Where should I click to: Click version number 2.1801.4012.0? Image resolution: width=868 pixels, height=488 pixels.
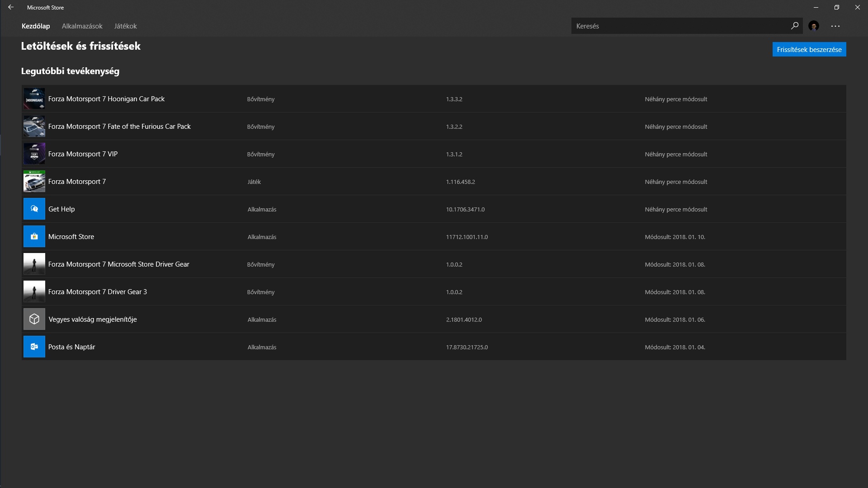[464, 319]
